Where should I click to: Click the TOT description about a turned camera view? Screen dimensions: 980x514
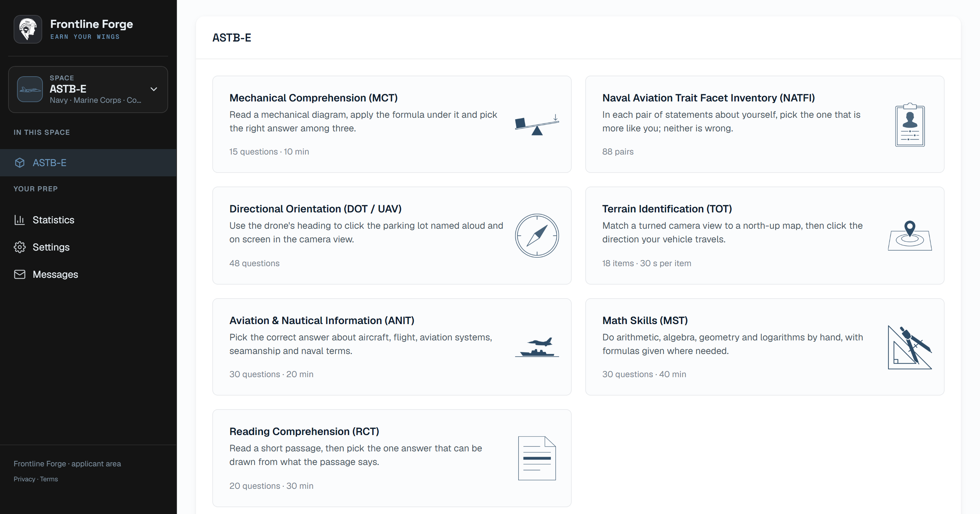point(732,232)
